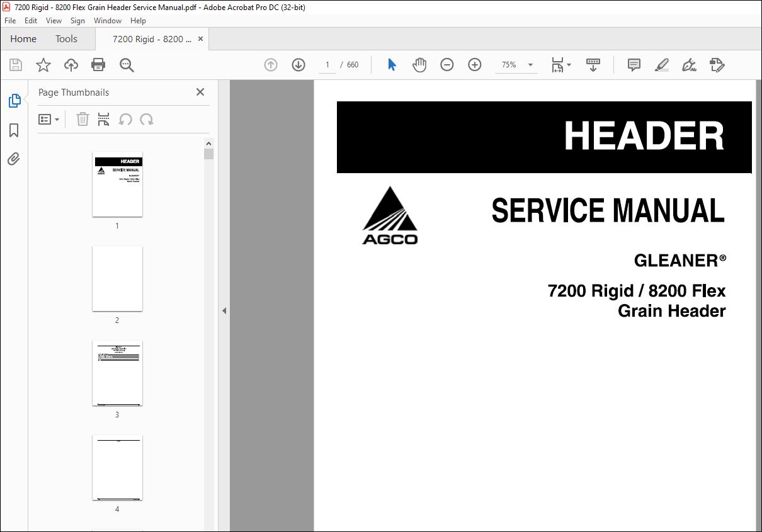Go to previous page arrow
Viewport: 762px width, 532px height.
point(271,65)
